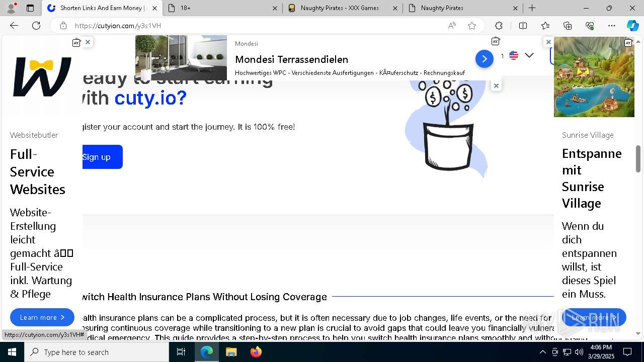Open the network icon in tray

click(x=567, y=352)
